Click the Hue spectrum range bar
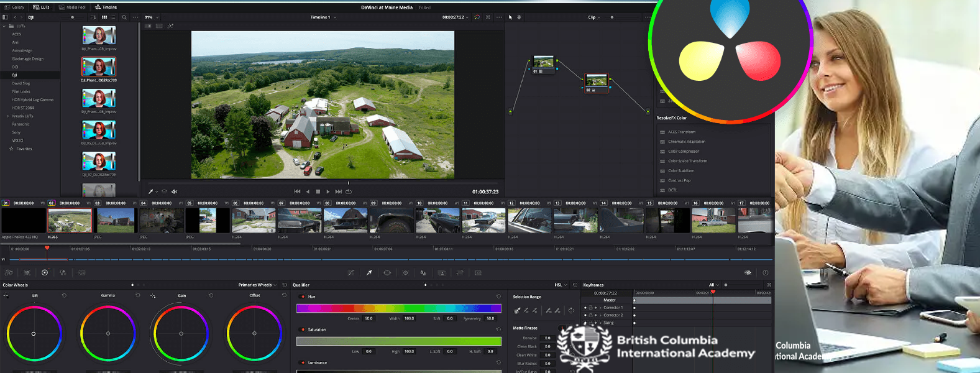980x373 pixels. pos(399,308)
